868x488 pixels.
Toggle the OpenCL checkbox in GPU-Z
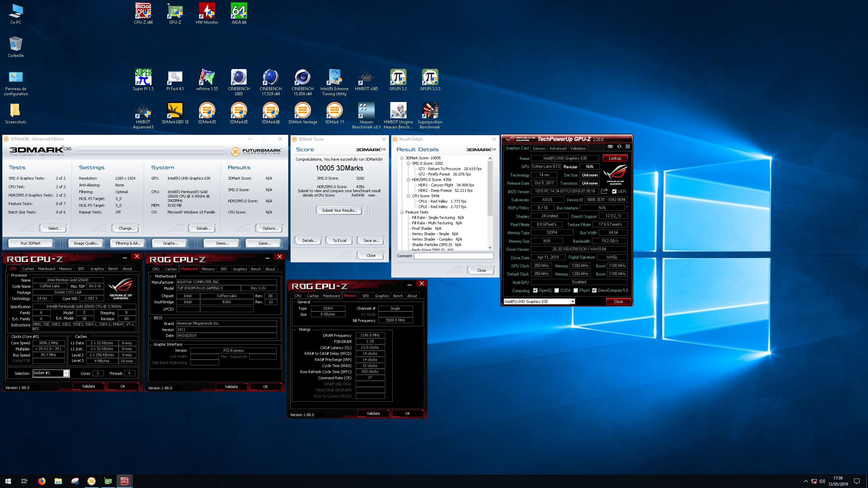tap(535, 290)
